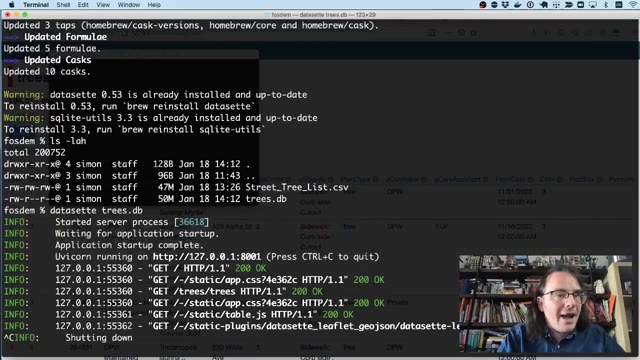Click the first line 'Updated 3 taps'

[191, 25]
